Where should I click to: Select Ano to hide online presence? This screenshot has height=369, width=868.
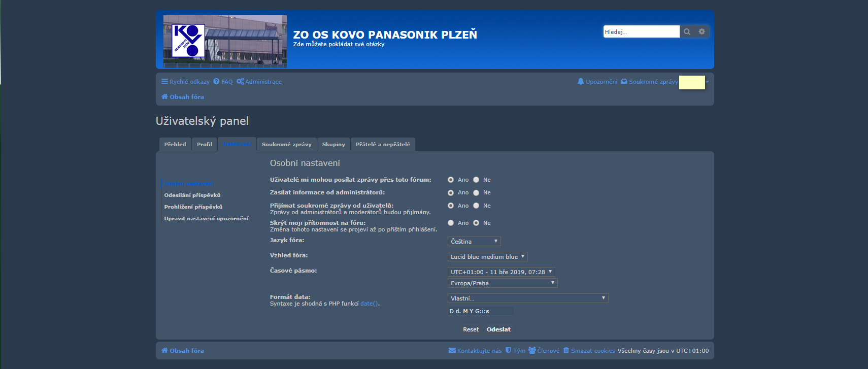click(451, 223)
